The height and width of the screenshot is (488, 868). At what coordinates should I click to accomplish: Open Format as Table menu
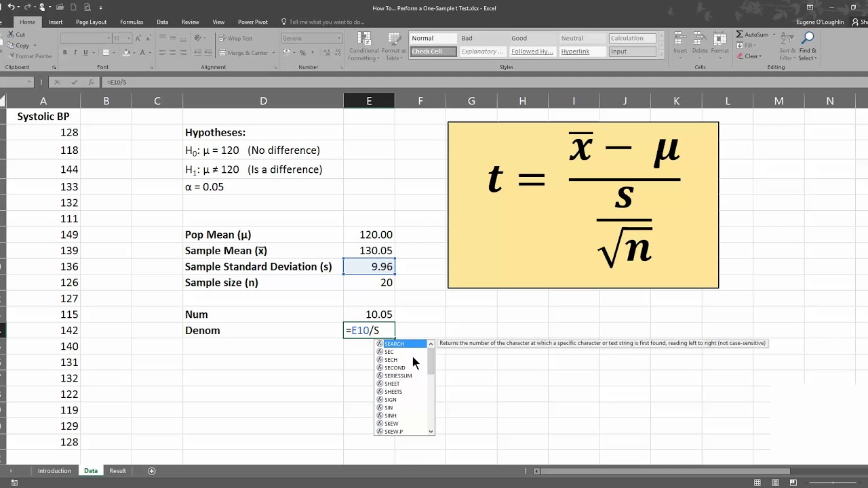click(x=393, y=46)
